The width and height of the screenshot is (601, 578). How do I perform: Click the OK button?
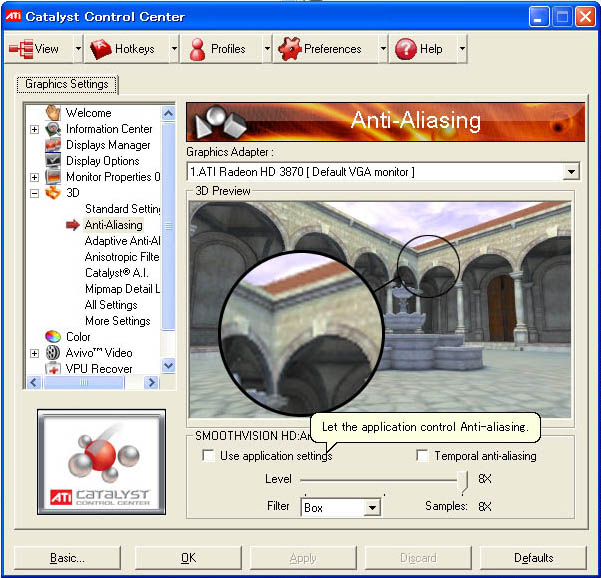tap(188, 558)
